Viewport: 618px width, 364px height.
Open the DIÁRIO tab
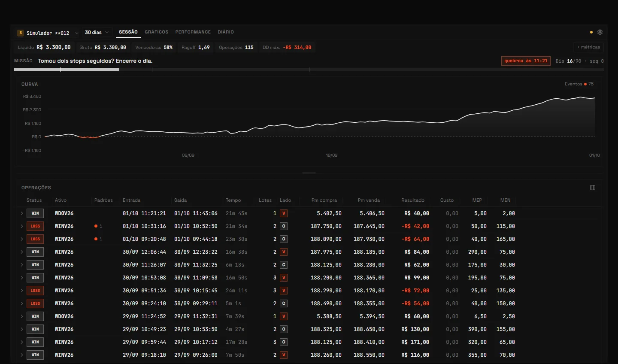(x=226, y=32)
